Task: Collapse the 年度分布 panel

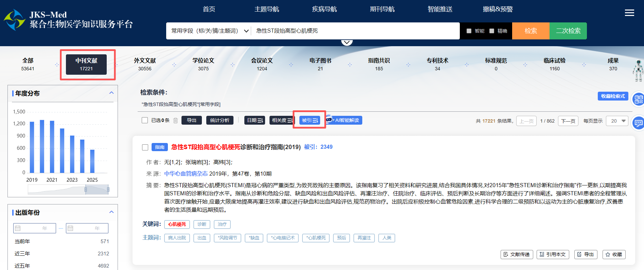Action: (111, 93)
